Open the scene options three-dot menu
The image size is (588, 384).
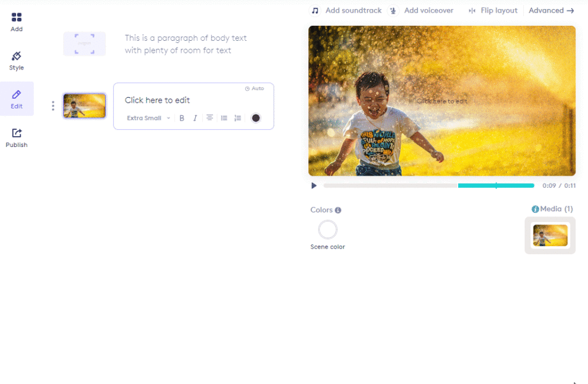pyautogui.click(x=53, y=106)
